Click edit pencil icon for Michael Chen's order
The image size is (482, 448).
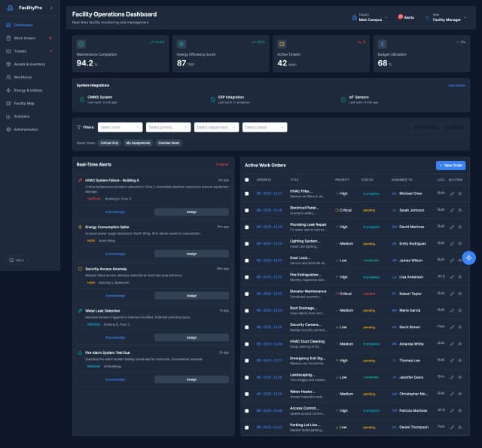point(452,194)
